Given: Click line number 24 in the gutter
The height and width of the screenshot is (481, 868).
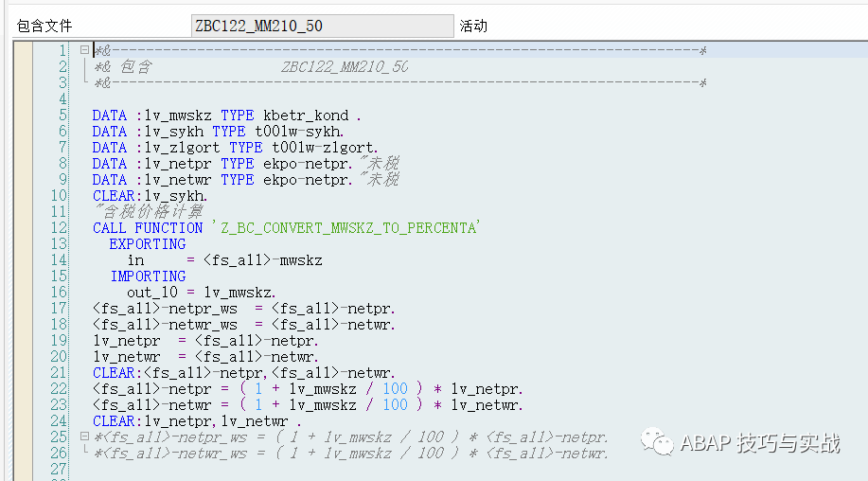Looking at the screenshot, I should tap(59, 420).
